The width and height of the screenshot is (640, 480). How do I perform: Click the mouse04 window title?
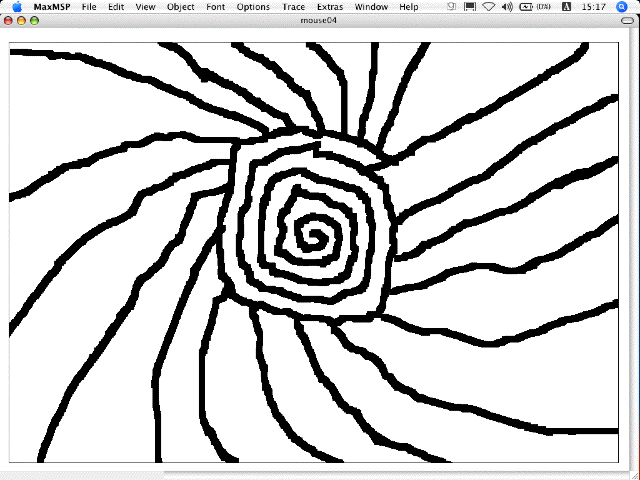(x=318, y=20)
